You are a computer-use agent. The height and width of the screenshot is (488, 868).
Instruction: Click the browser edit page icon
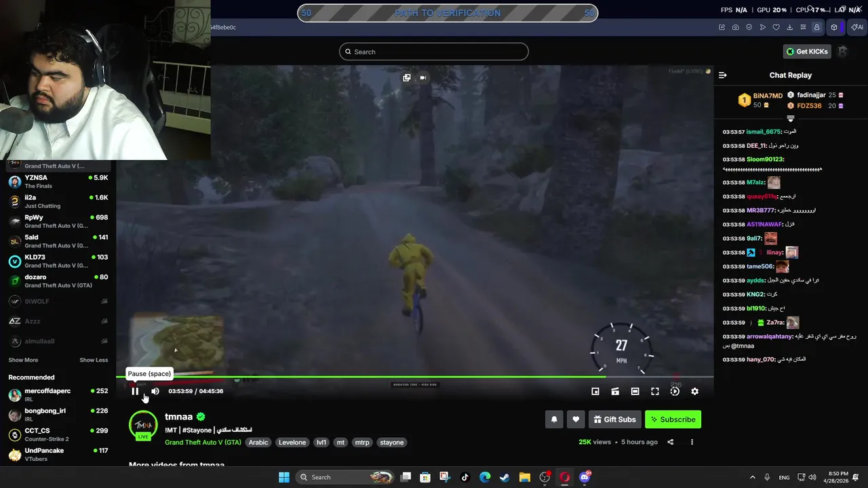click(722, 27)
